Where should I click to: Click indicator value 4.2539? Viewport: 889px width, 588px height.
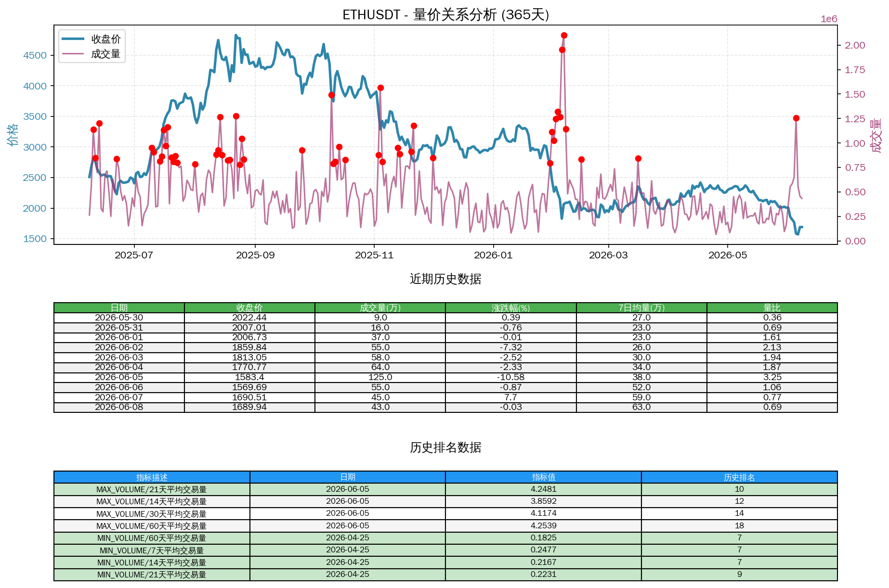click(544, 526)
